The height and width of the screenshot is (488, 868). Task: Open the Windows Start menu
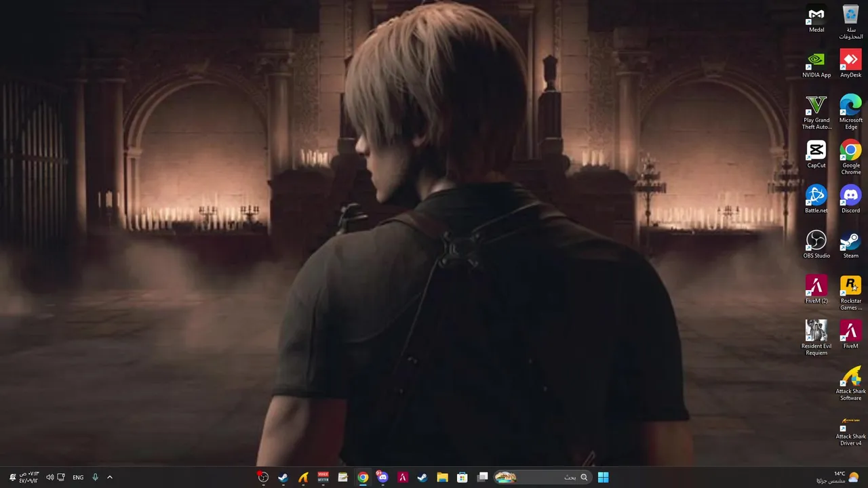[x=603, y=477]
